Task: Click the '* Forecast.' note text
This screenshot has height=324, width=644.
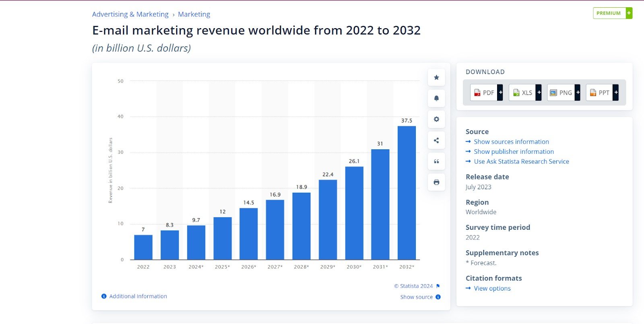Action: coord(481,263)
